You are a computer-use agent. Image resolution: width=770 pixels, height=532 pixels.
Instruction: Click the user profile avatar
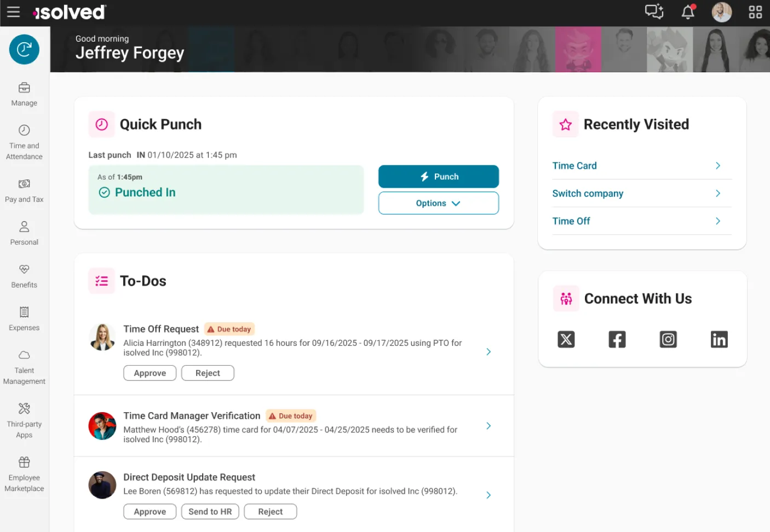(721, 12)
